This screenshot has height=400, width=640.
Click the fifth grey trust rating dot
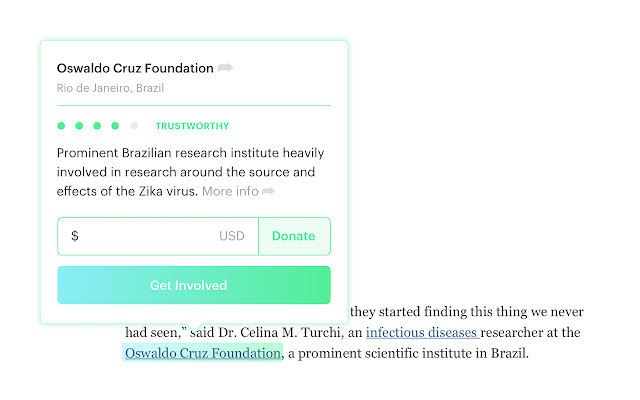pyautogui.click(x=134, y=126)
